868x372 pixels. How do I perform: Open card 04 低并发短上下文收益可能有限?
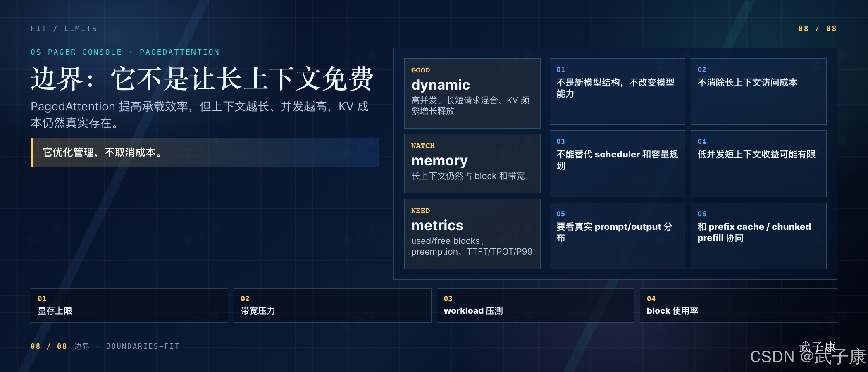(x=758, y=163)
